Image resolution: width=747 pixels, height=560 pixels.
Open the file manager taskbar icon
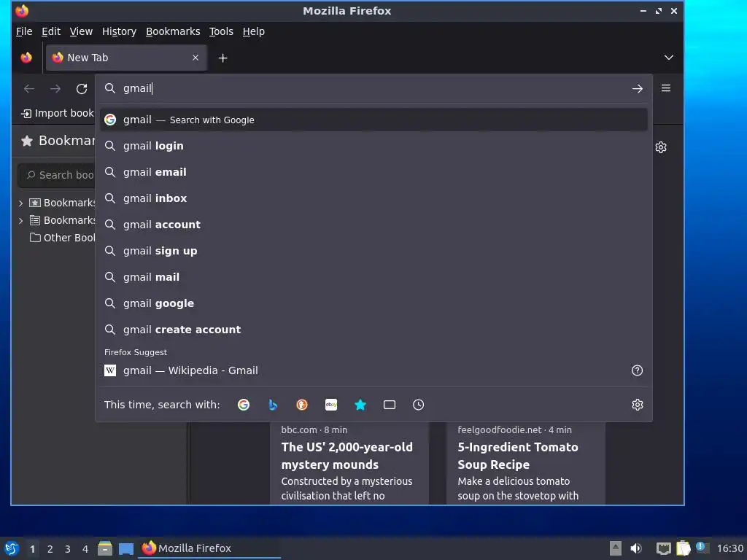coord(105,548)
